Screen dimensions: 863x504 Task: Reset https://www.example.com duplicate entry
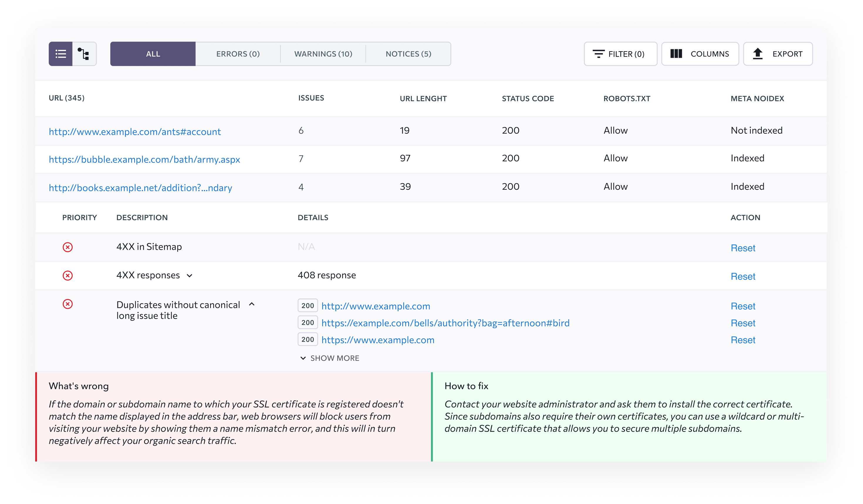pos(743,340)
